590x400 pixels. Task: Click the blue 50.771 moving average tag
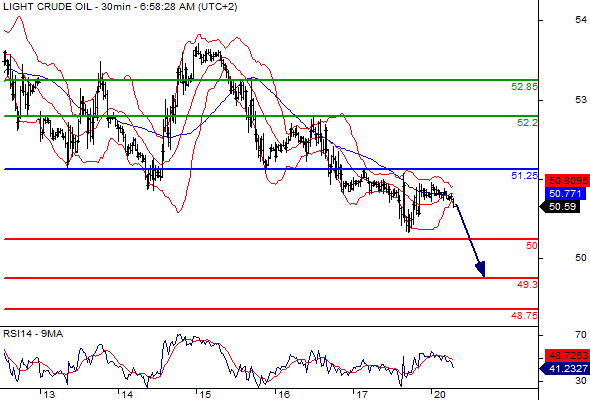pyautogui.click(x=565, y=194)
